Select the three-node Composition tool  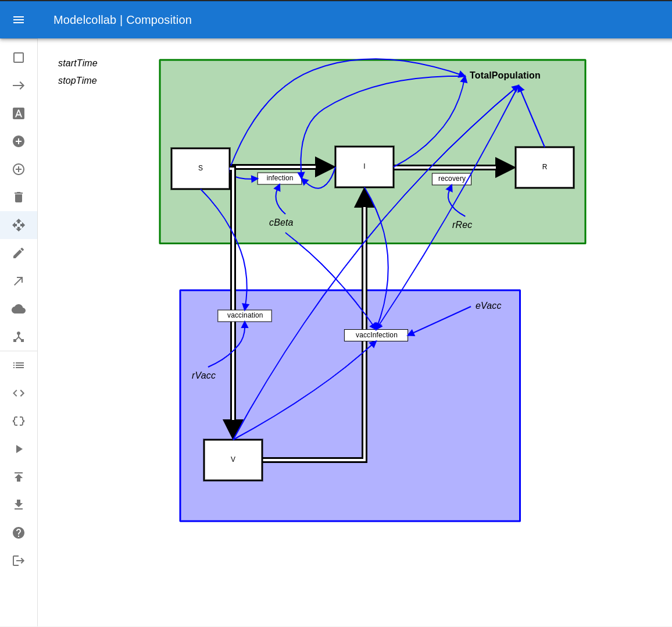pyautogui.click(x=19, y=337)
